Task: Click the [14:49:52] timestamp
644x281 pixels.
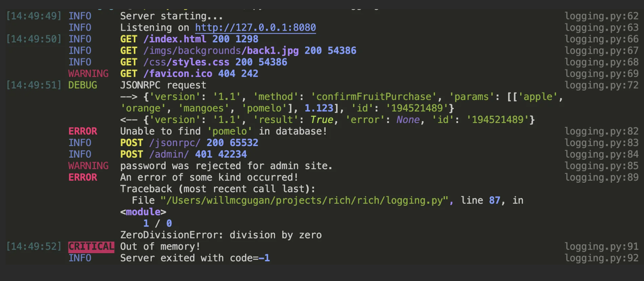Action: (x=33, y=247)
